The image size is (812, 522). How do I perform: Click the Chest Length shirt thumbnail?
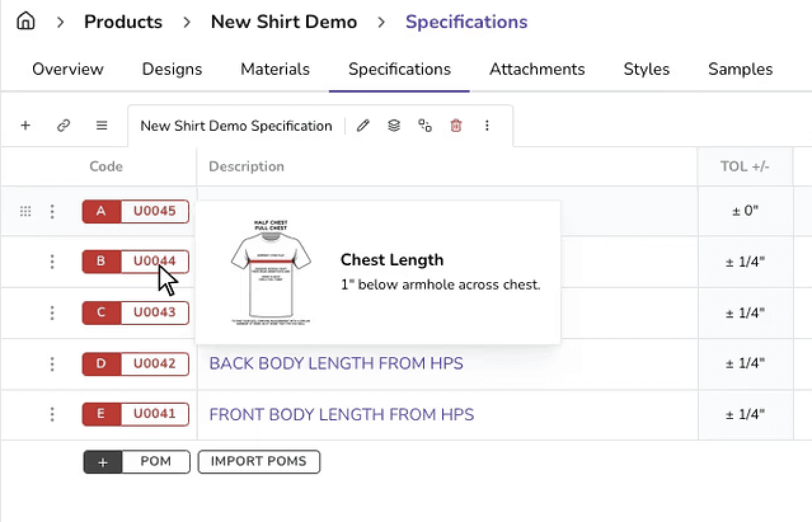pyautogui.click(x=271, y=272)
